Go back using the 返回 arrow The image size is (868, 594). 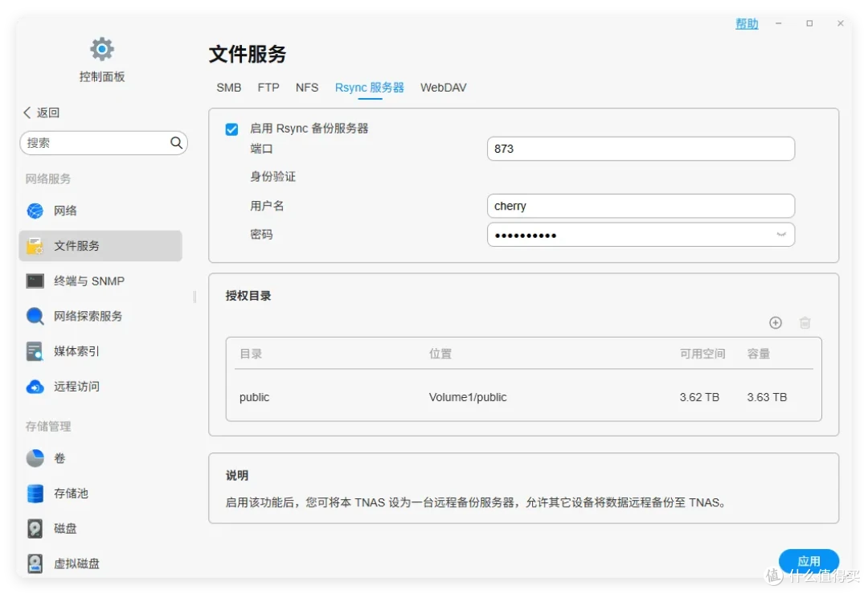[x=27, y=113]
